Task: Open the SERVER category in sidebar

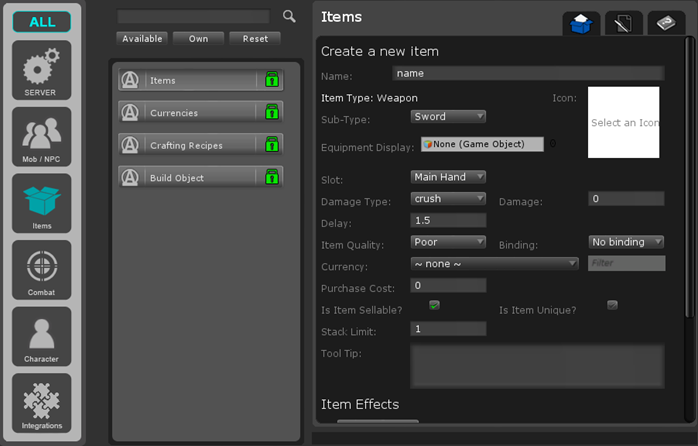Action: pos(42,69)
